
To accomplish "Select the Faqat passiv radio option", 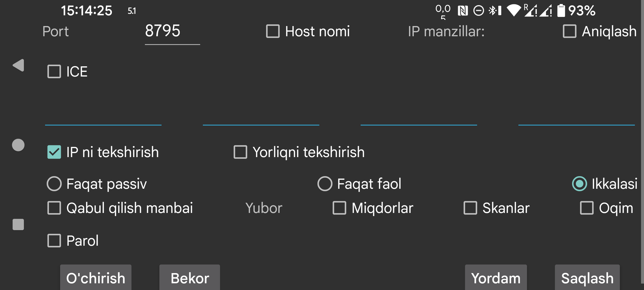I will [54, 184].
